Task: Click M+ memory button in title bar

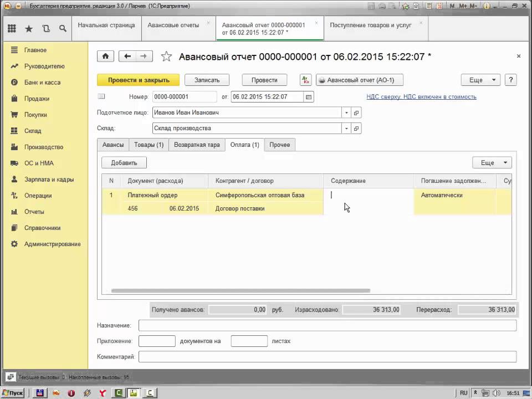Action: [463, 6]
